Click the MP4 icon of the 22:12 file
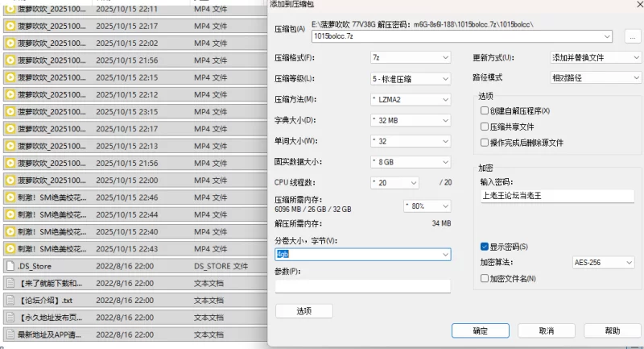This screenshot has width=644, height=349. click(10, 94)
